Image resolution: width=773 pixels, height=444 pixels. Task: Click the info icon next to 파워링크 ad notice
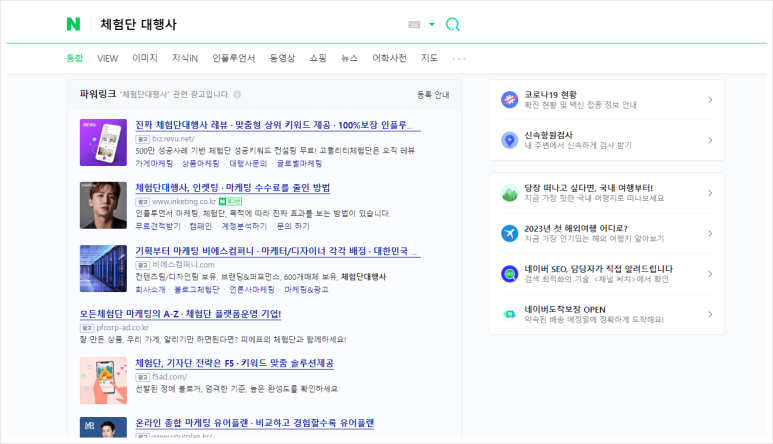click(237, 94)
